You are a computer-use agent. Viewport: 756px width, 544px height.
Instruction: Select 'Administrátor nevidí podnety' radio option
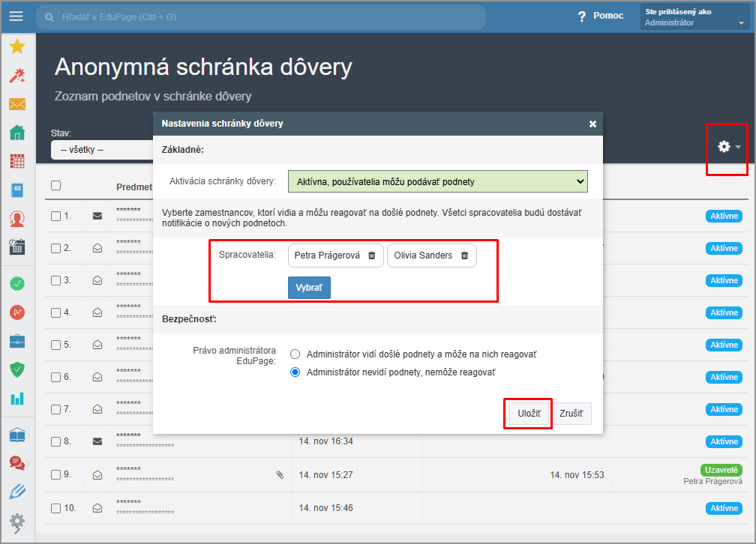point(295,372)
